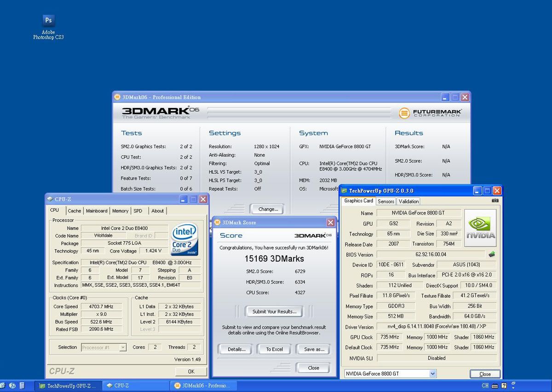The height and width of the screenshot is (392, 552).
Task: Open the Processor #1 selection dropdown in CPU-Z
Action: coord(123,347)
